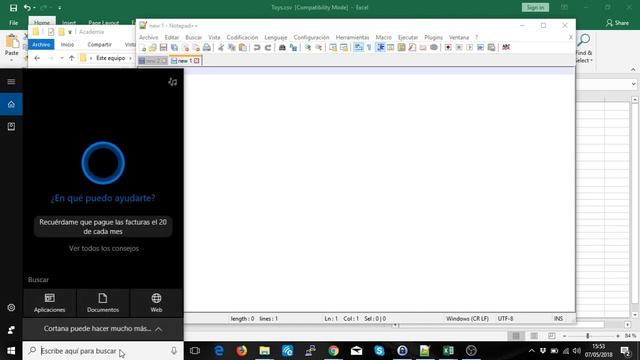Click Sign in button in Excel

pyautogui.click(x=535, y=7)
